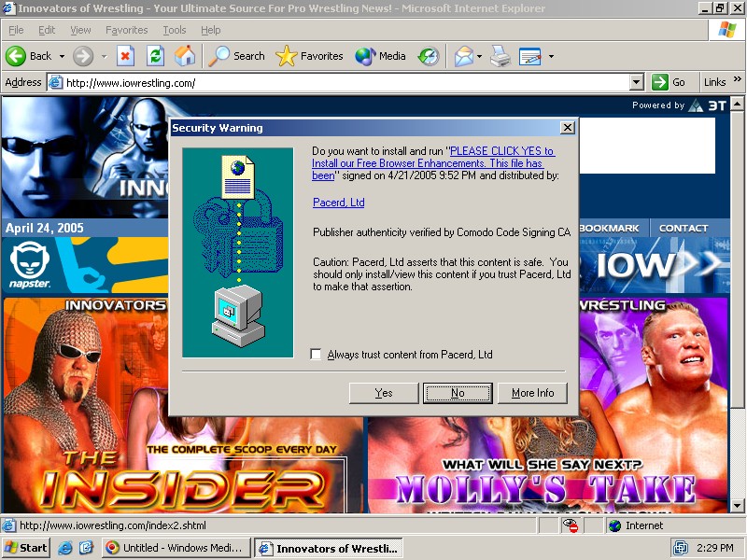
Task: Click the Start button
Action: click(27, 548)
